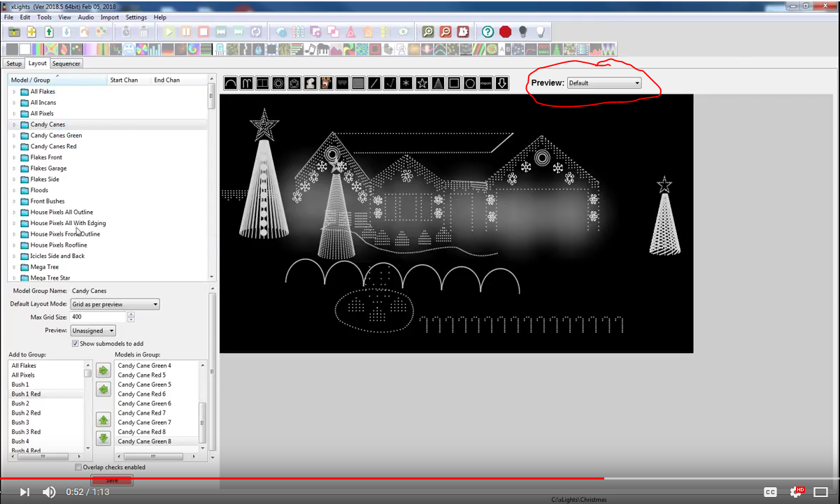840x504 pixels.
Task: Select the reindeer Image model tool
Action: click(326, 83)
